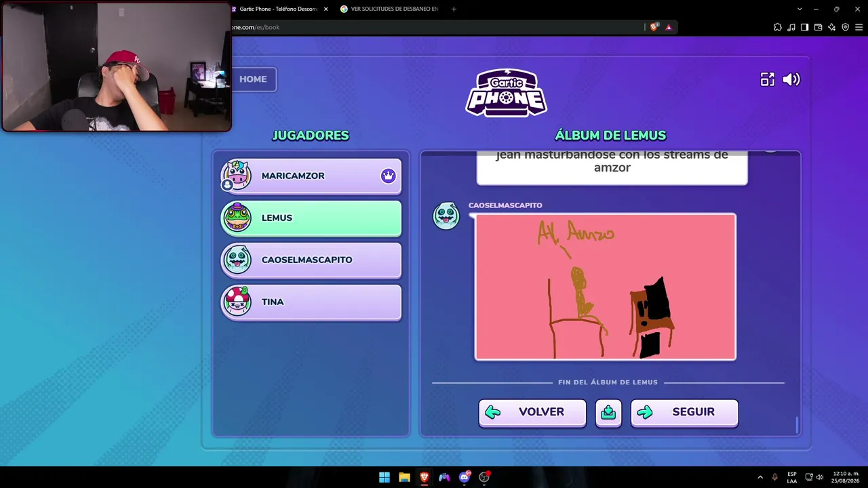Toggle fullscreen mode in Gartic Phone
Viewport: 868px width, 488px height.
coord(767,79)
